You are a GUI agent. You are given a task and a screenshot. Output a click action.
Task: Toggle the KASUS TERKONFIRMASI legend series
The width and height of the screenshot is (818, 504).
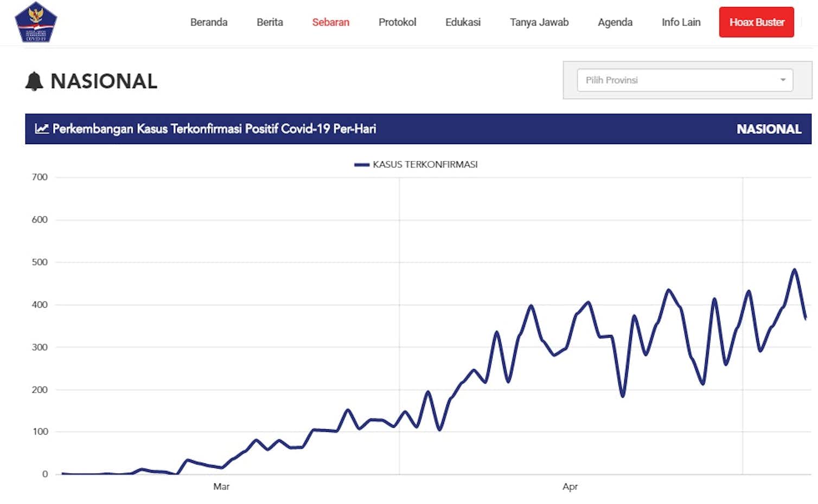[425, 165]
